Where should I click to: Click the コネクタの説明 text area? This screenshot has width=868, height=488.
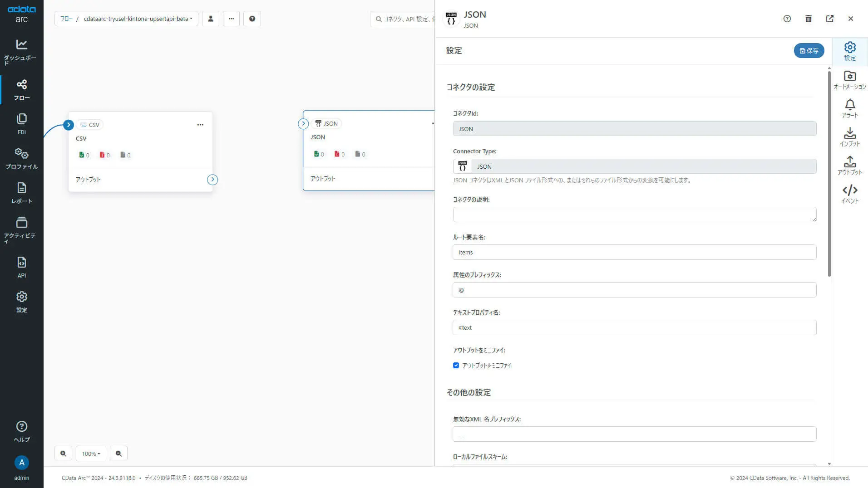pyautogui.click(x=634, y=215)
